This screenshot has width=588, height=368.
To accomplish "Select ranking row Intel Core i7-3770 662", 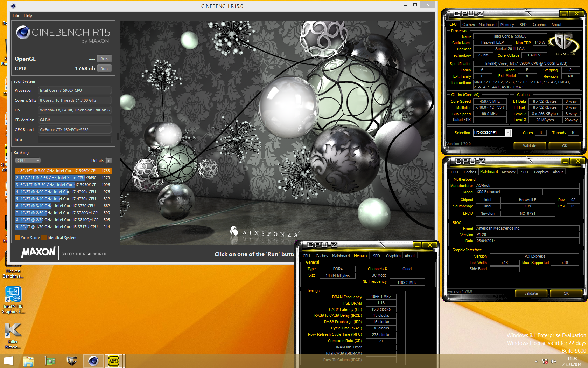I will pos(63,206).
